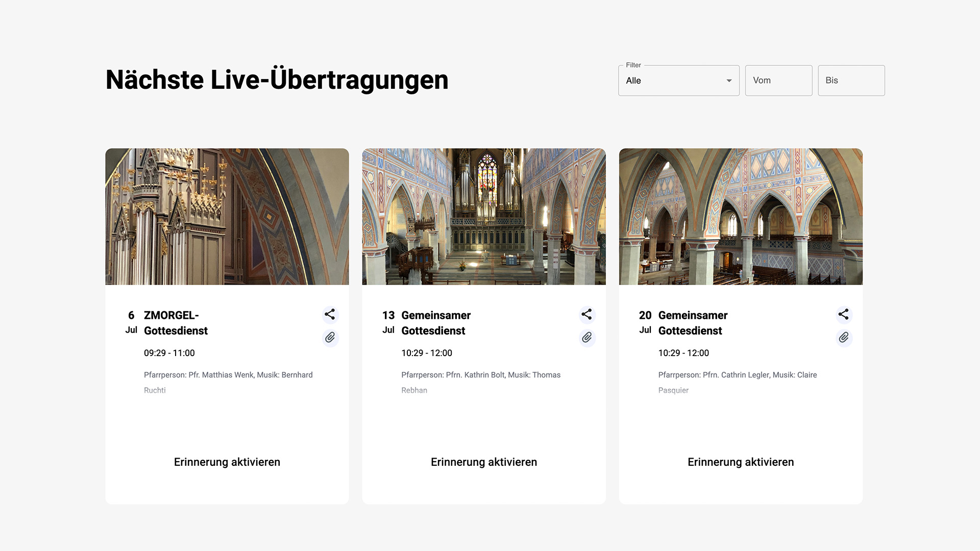Open the organ pipes photo thumbnail
The image size is (980, 551).
tap(227, 216)
